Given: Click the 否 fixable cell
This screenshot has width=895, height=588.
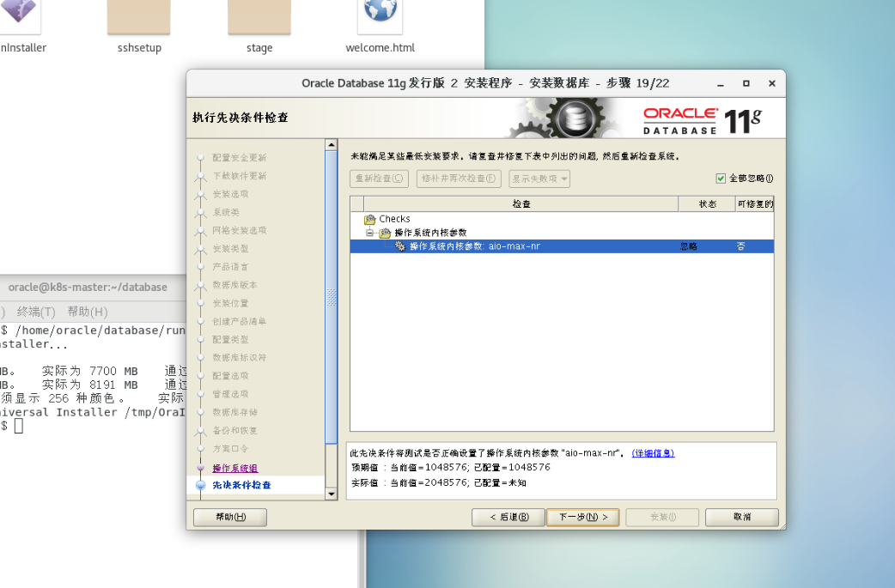Looking at the screenshot, I should [741, 246].
